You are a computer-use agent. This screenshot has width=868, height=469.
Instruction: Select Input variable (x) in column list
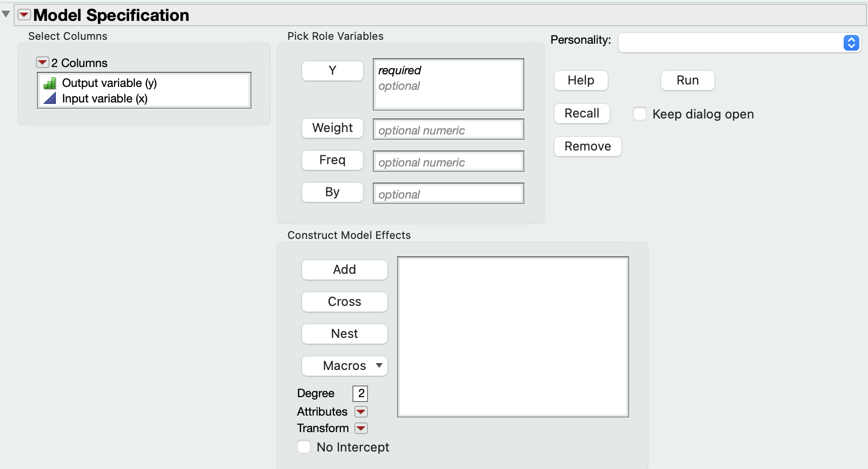[104, 99]
